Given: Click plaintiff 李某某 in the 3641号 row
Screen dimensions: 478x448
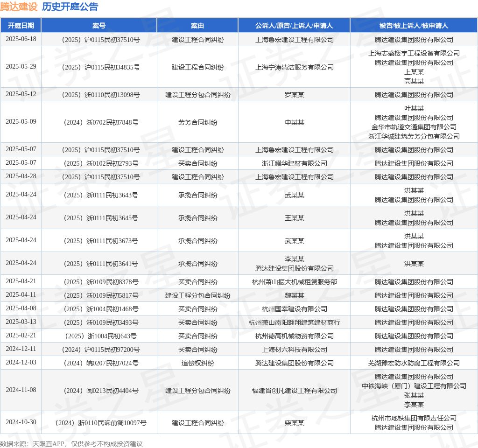Looking at the screenshot, I should (295, 259).
